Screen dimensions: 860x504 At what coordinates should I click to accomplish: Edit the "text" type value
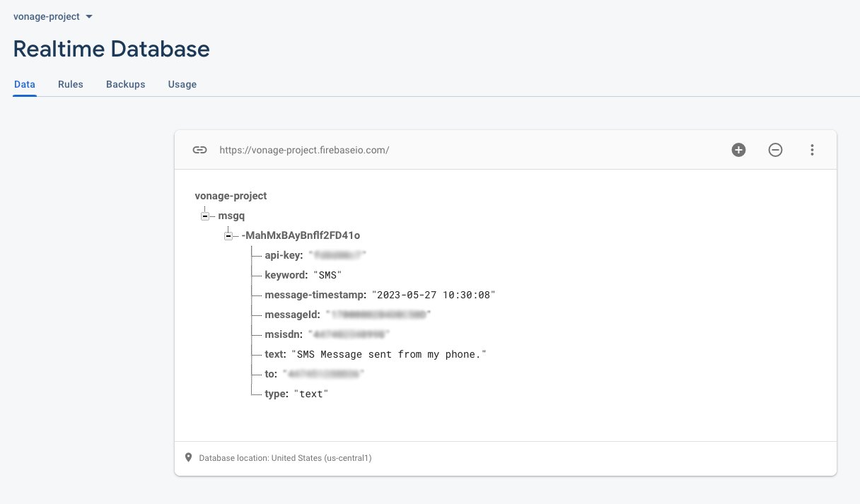tap(311, 394)
